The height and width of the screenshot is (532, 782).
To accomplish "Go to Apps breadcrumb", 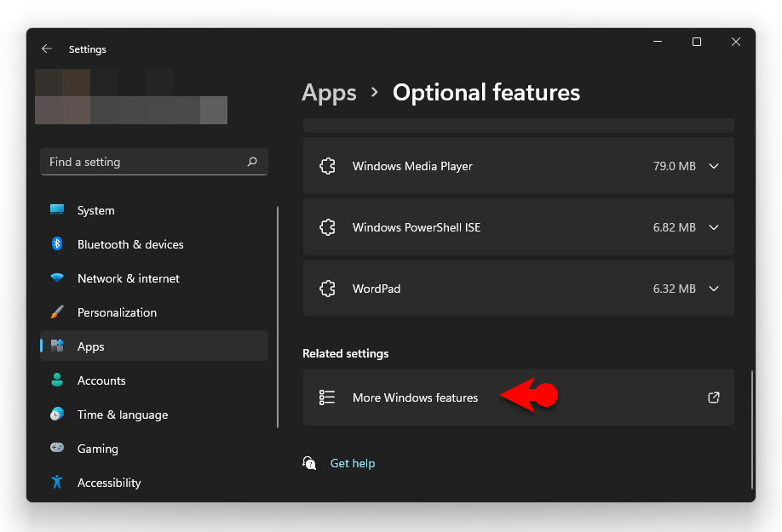I will click(329, 93).
